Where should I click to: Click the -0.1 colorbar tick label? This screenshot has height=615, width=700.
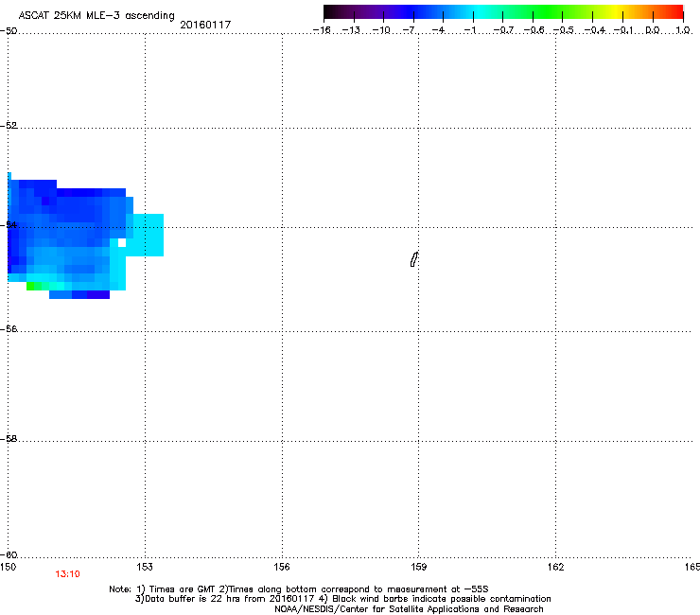(x=623, y=30)
